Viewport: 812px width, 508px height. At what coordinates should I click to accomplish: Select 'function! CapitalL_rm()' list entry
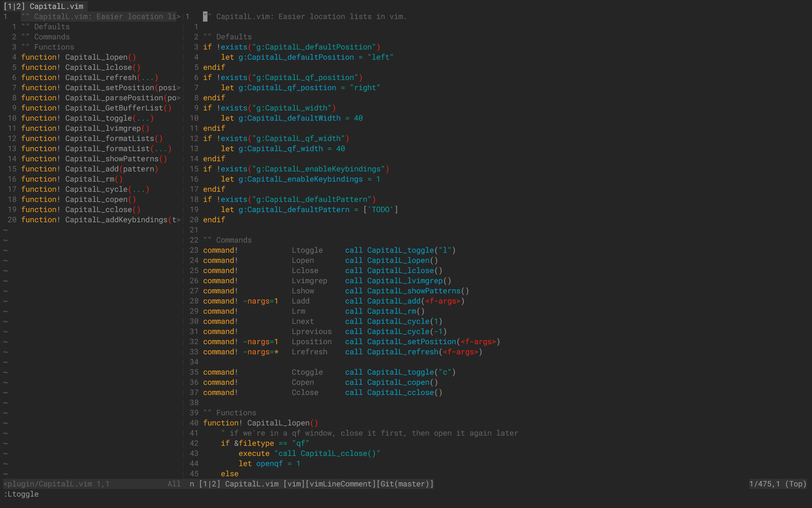pos(72,179)
